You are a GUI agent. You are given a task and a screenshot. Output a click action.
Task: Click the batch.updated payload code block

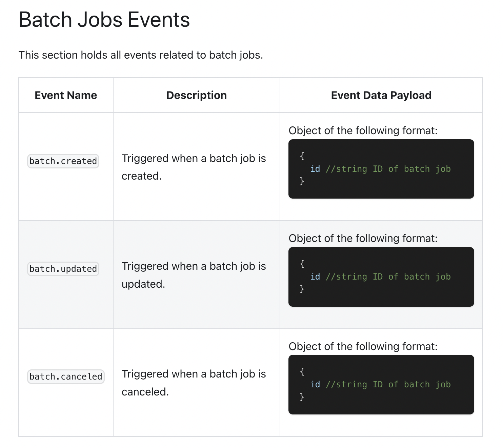click(x=381, y=277)
